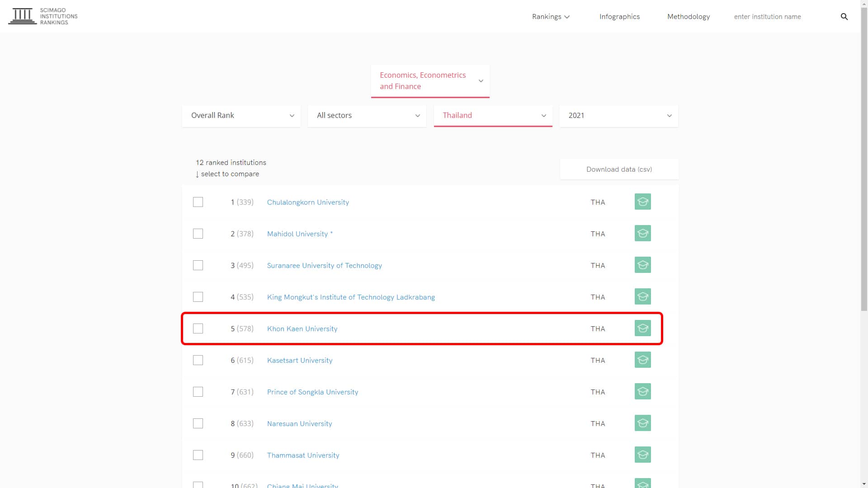Open King Mongkut's Institute of Technology Ladkrabang link

[351, 297]
